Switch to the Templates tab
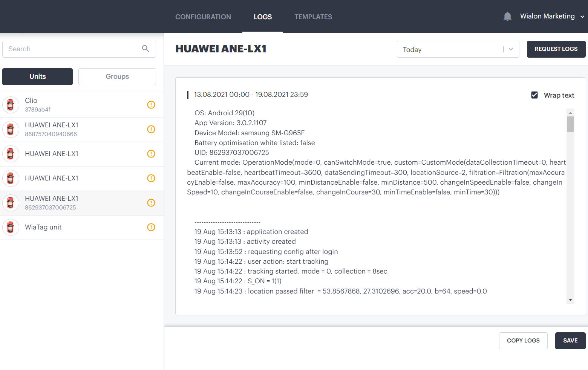588x370 pixels. click(313, 17)
